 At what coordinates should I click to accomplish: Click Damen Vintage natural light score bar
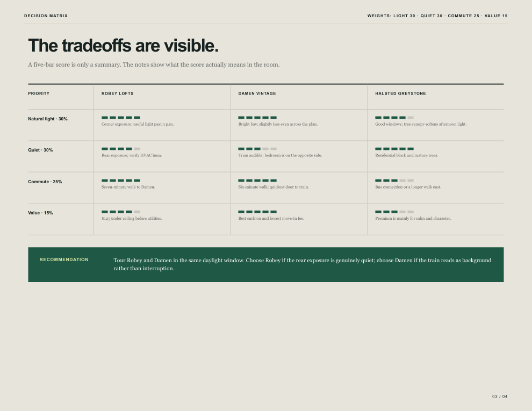[x=257, y=118]
